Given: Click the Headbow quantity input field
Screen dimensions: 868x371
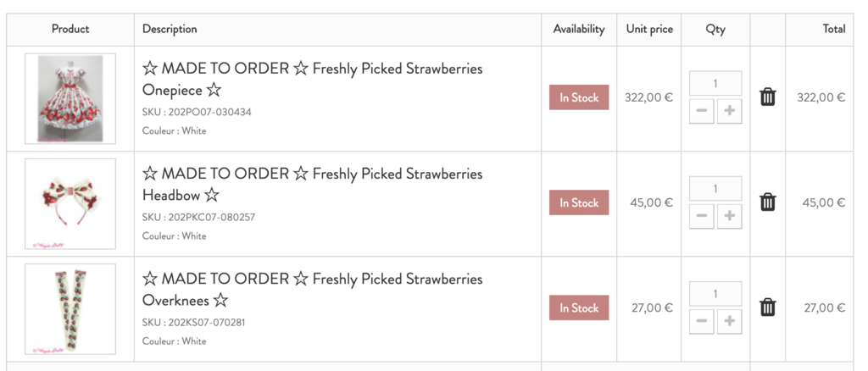Looking at the screenshot, I should [x=715, y=189].
